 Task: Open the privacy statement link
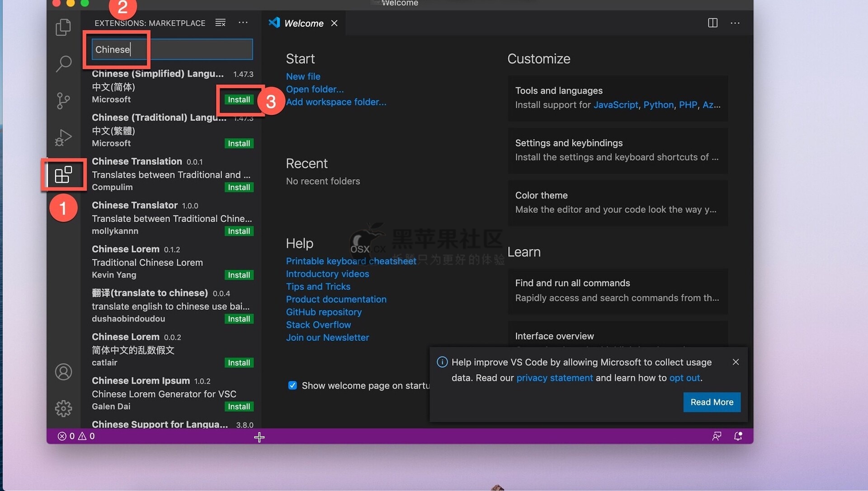tap(554, 378)
